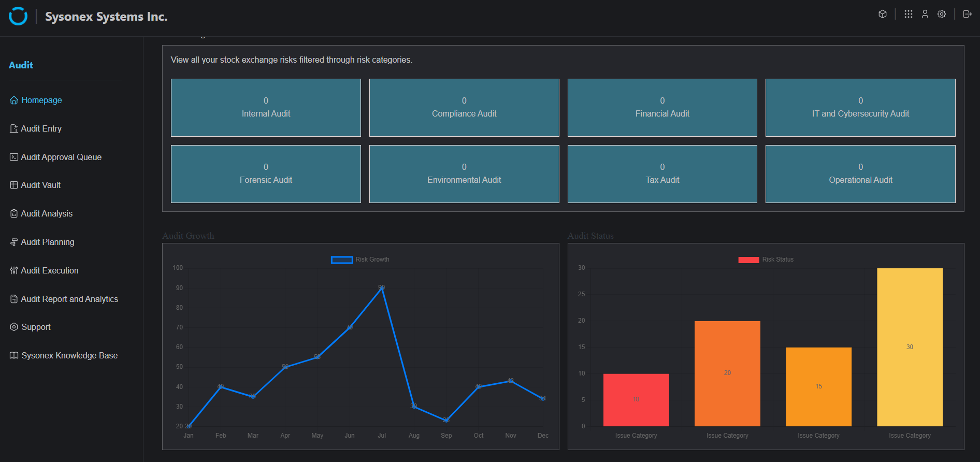Open the user profile icon
This screenshot has width=980, height=462.
925,14
